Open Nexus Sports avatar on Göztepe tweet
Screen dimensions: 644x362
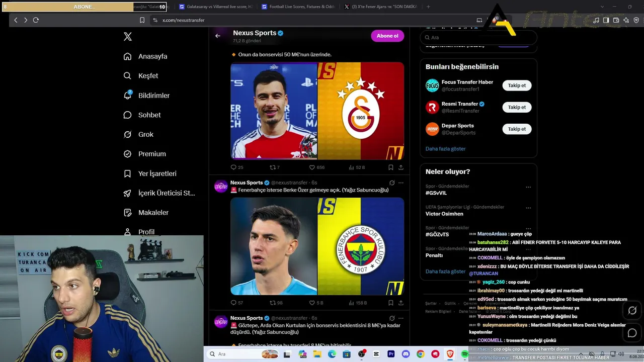(221, 322)
